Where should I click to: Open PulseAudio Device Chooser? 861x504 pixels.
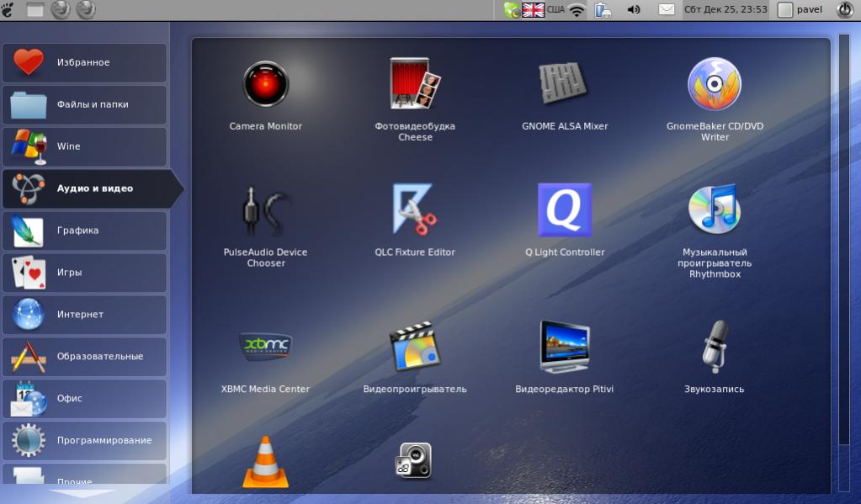coord(266,211)
